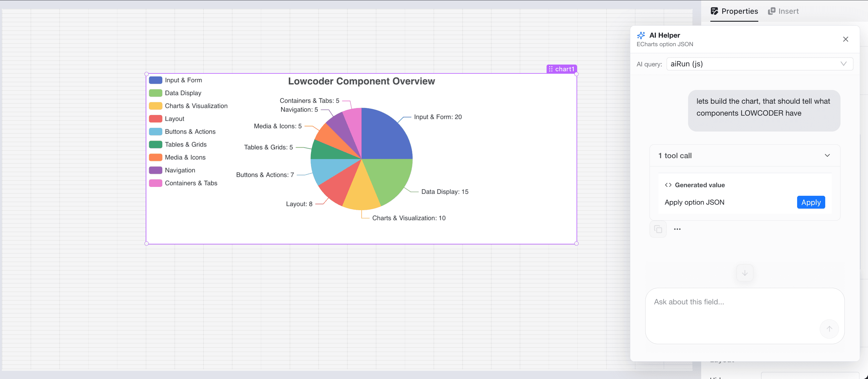
Task: Click the 'Navigation: 5' label
Action: 299,109
